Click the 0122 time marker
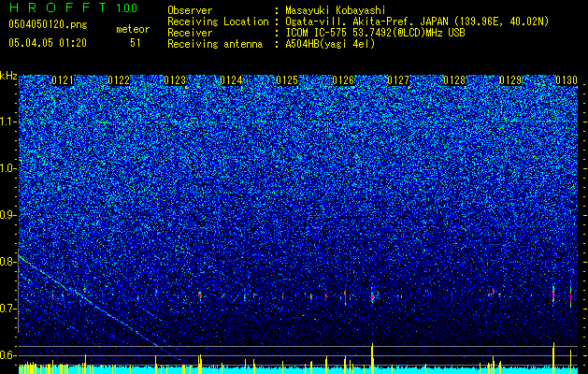Screen dimensions: 588x374 (119, 80)
